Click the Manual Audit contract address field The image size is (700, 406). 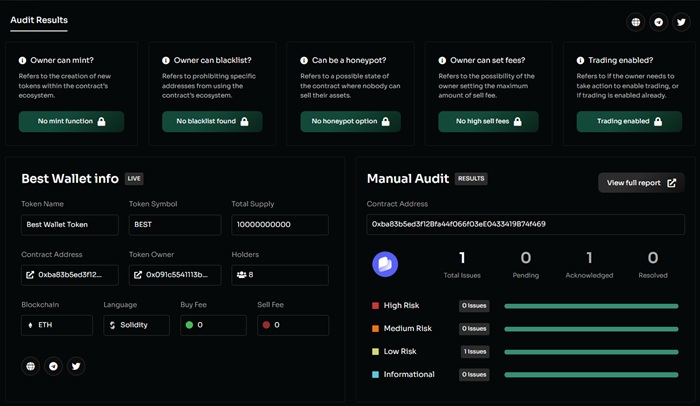(x=525, y=224)
